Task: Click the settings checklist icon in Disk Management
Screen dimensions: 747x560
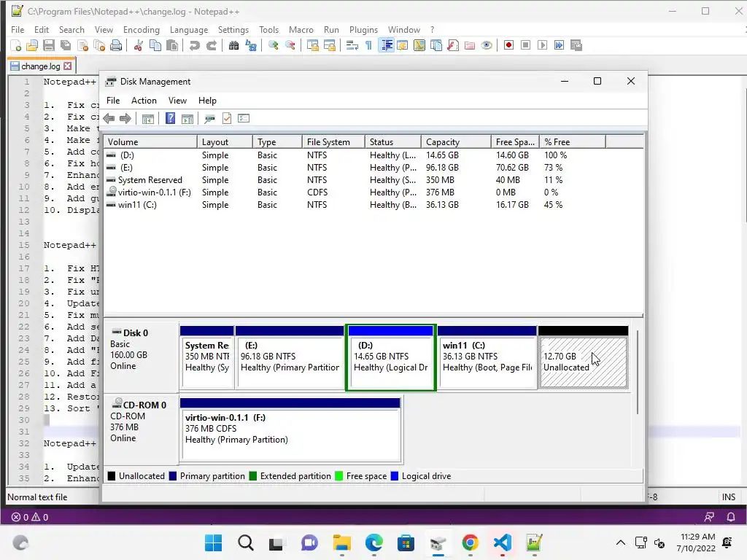Action: [244, 118]
